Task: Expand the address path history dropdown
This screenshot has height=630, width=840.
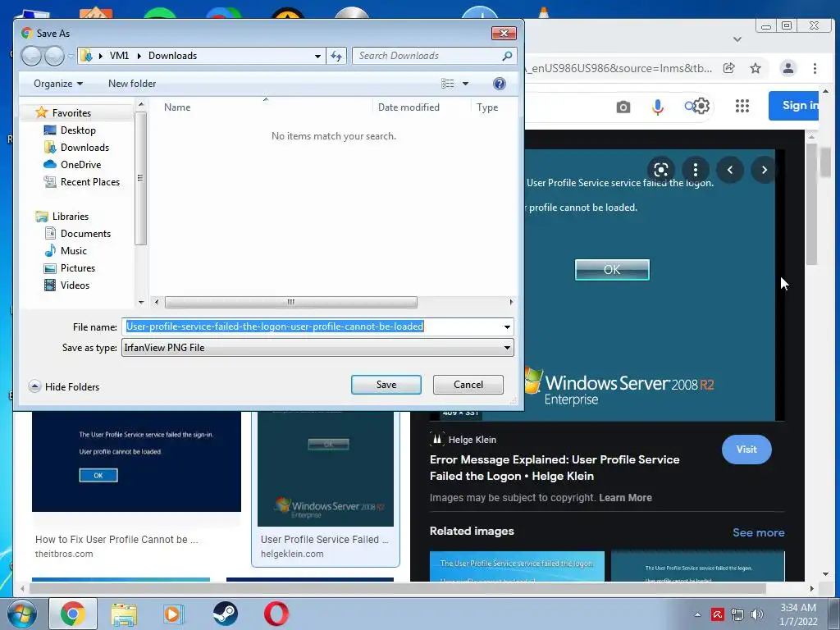Action: 317,56
